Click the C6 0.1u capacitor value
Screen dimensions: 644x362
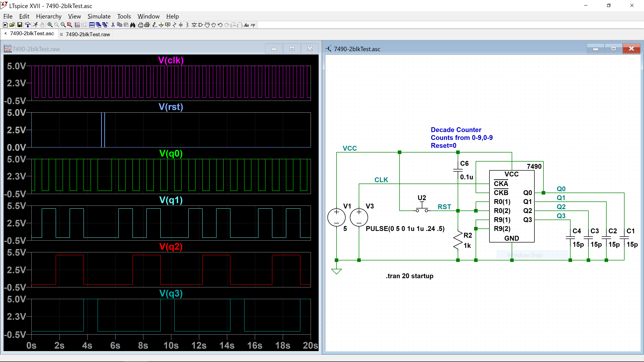click(x=467, y=177)
